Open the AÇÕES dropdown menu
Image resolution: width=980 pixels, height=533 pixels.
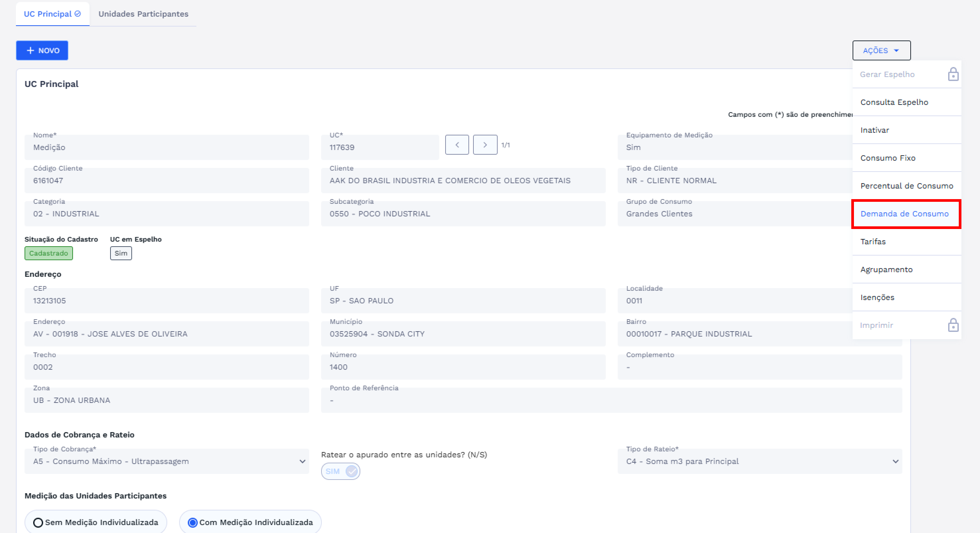881,50
